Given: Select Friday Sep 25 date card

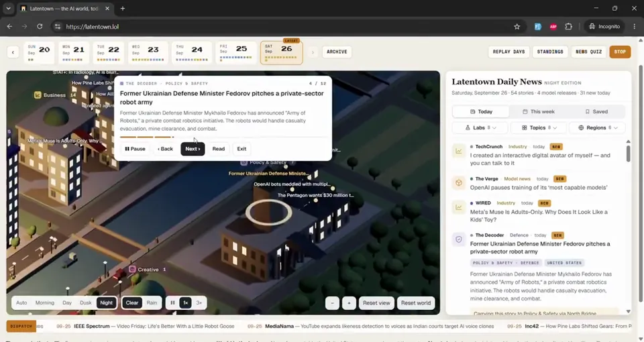Looking at the screenshot, I should [x=235, y=52].
